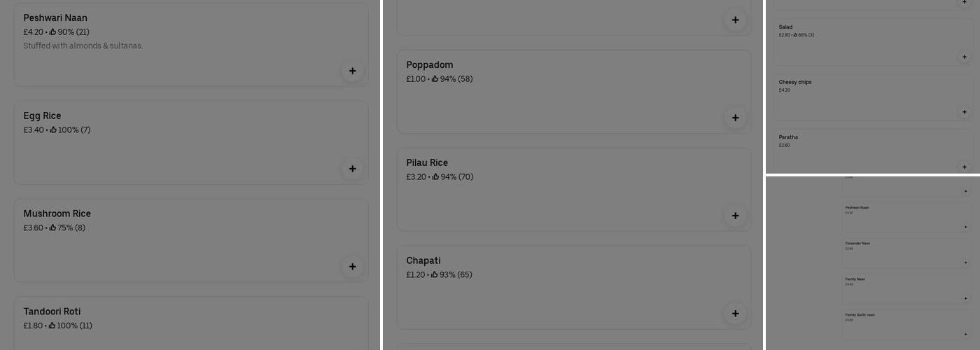Click the plus button for Mushroom Rice
This screenshot has height=350, width=980.
tap(352, 267)
